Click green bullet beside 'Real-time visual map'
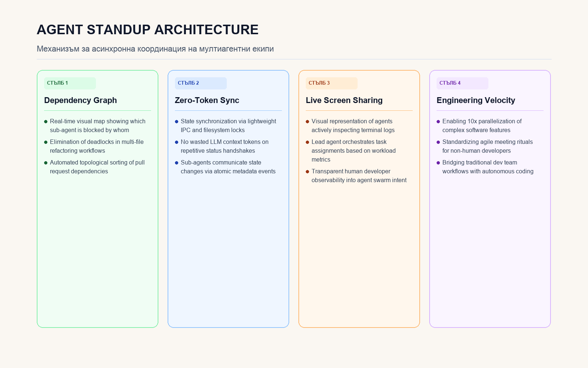This screenshot has height=368, width=588. [x=46, y=121]
